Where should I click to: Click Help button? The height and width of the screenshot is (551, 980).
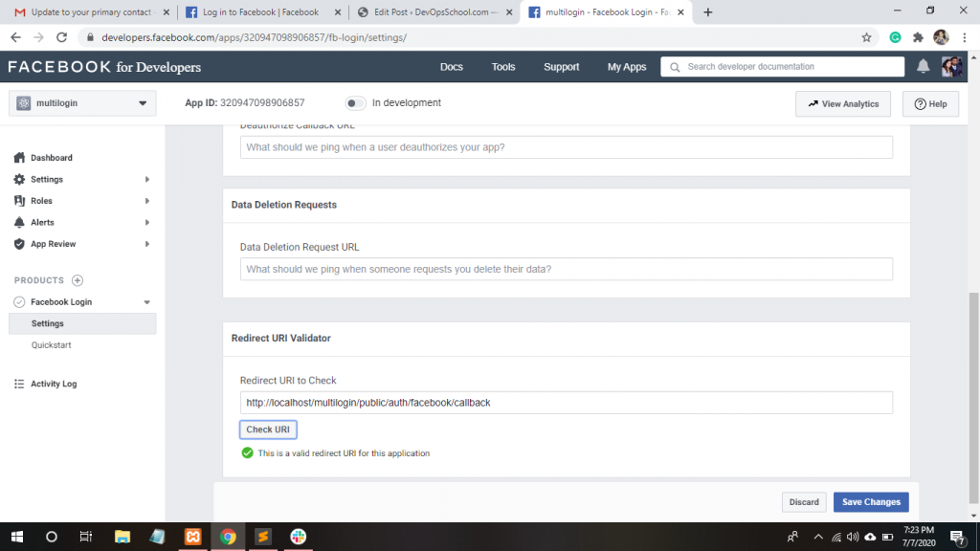(x=930, y=103)
